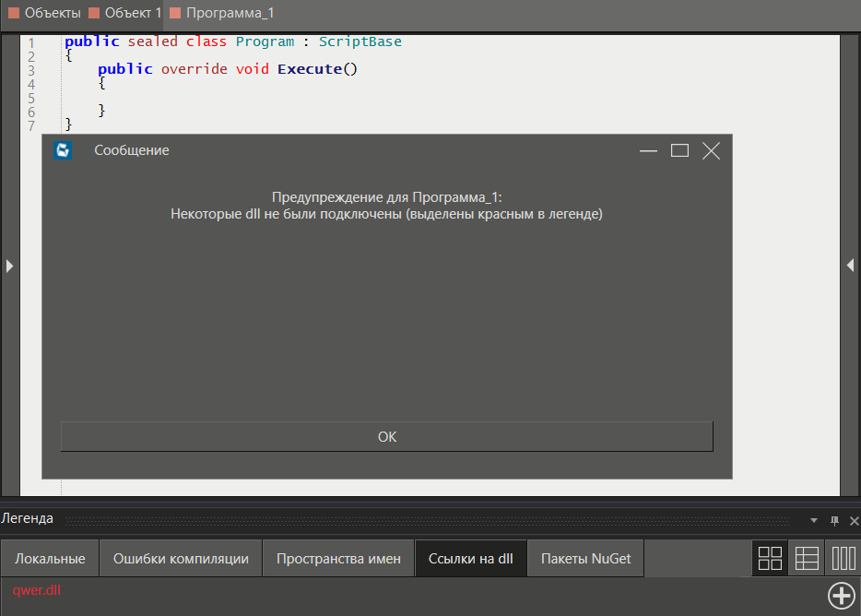Click the red square icon on the Программа_1 tab
Image resolution: width=861 pixels, height=616 pixels.
(174, 14)
